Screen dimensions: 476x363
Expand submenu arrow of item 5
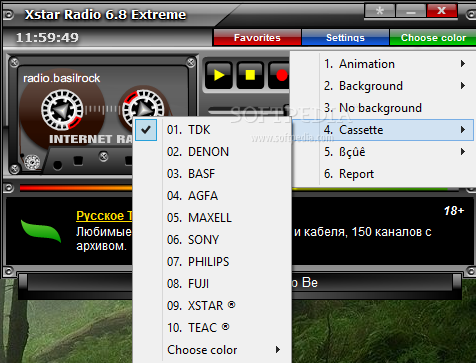click(463, 152)
